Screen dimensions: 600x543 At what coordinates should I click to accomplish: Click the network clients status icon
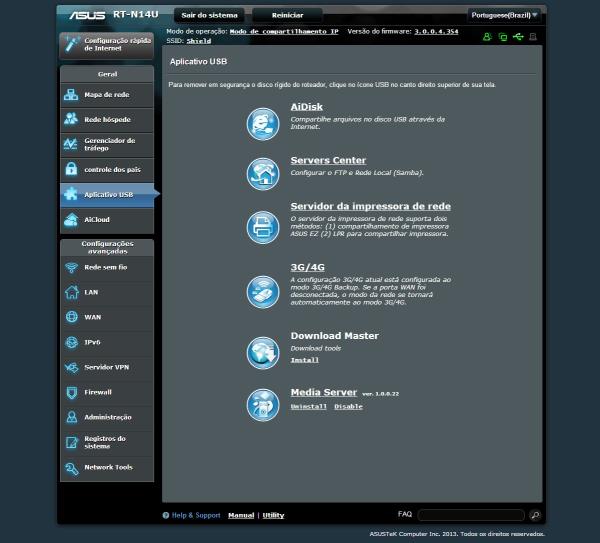pos(502,37)
